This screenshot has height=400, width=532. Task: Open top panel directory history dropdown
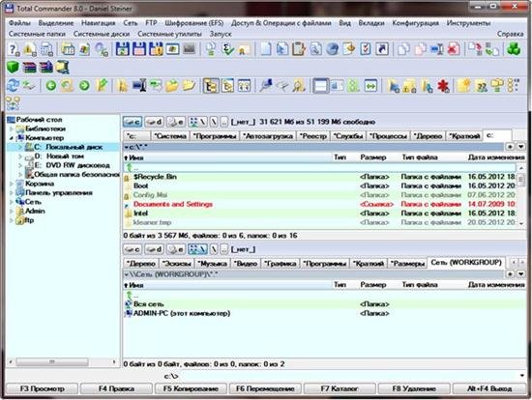click(x=521, y=147)
